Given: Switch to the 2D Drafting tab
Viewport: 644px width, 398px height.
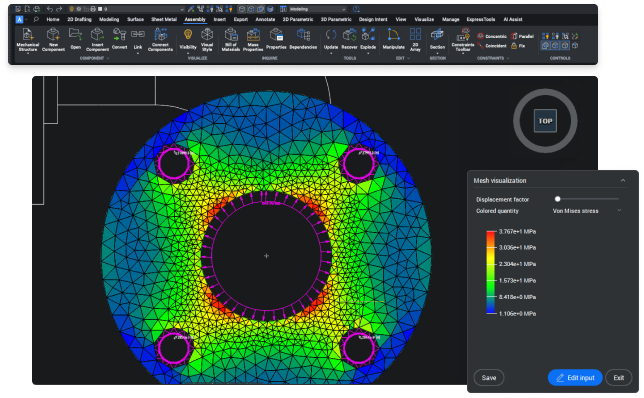Looking at the screenshot, I should 79,19.
